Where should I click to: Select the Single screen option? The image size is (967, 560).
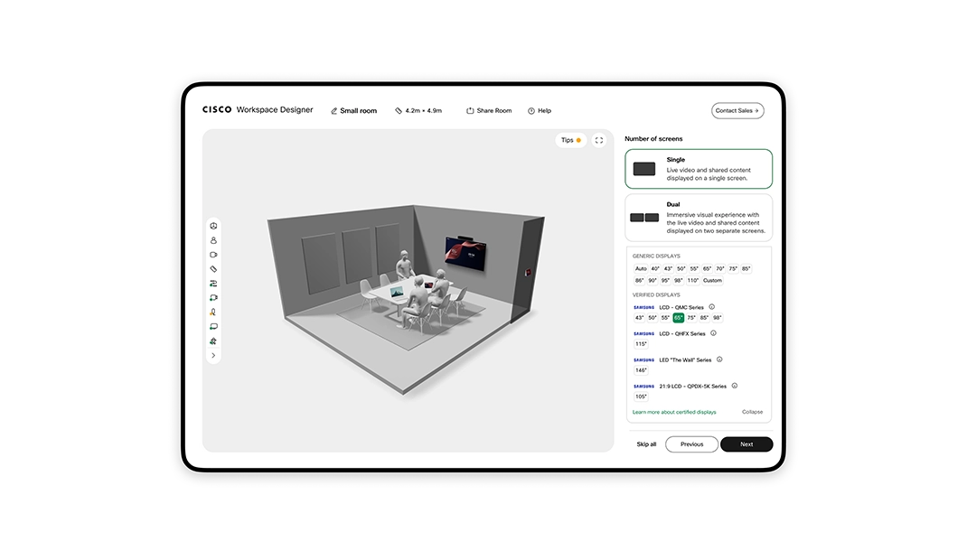[x=699, y=169]
